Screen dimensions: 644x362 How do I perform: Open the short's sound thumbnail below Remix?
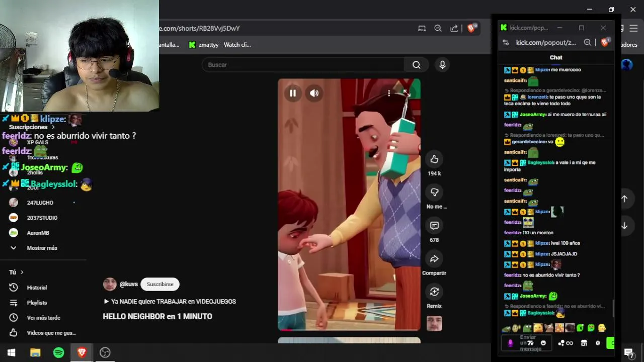(x=434, y=323)
